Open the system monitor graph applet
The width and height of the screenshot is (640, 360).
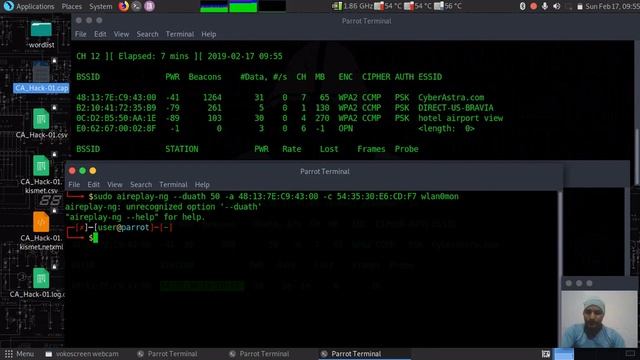point(243,6)
